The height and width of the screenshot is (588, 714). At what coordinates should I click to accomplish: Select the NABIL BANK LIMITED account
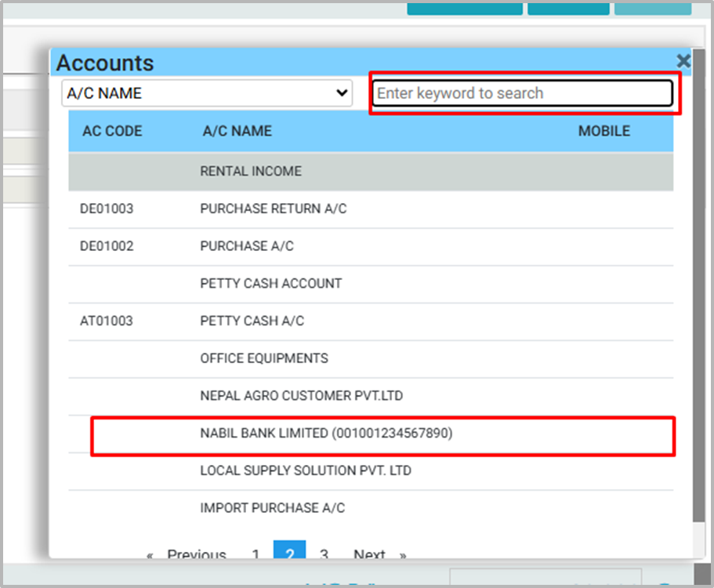326,434
